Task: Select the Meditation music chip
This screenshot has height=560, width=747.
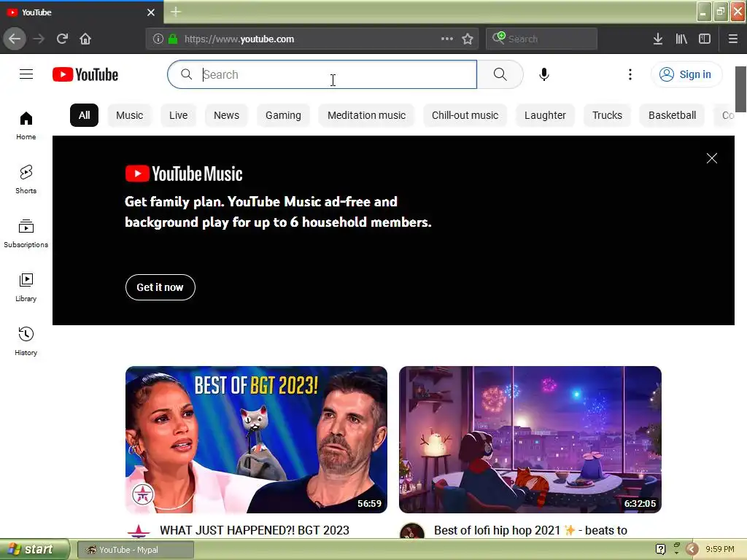Action: (367, 115)
